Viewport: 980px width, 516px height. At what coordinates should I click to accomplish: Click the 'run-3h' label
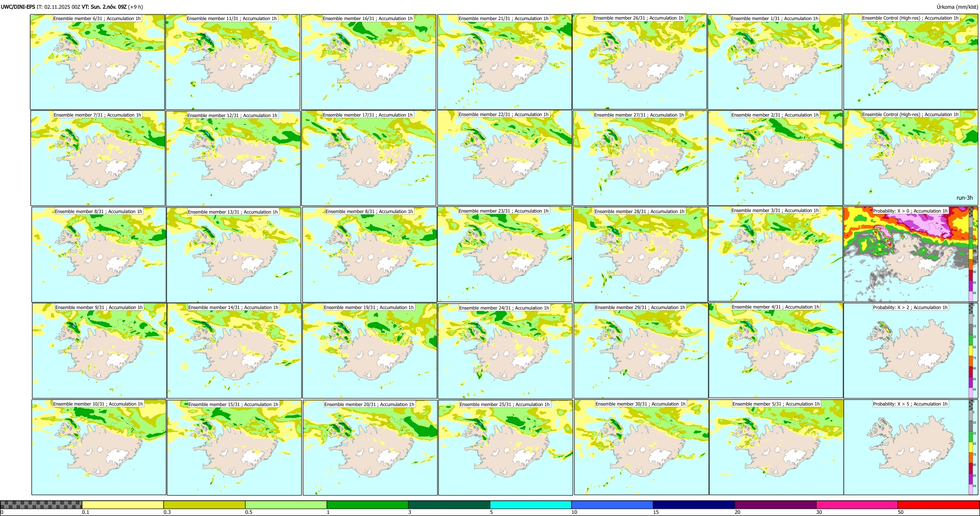tap(965, 198)
